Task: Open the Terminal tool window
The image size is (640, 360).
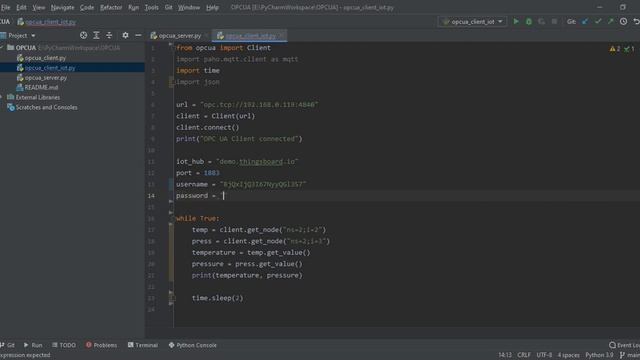Action: point(142,345)
